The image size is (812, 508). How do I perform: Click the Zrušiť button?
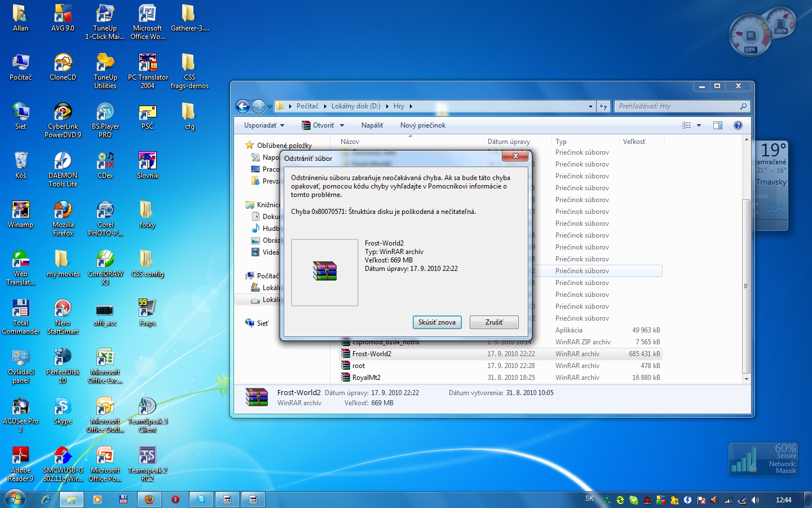pyautogui.click(x=494, y=322)
